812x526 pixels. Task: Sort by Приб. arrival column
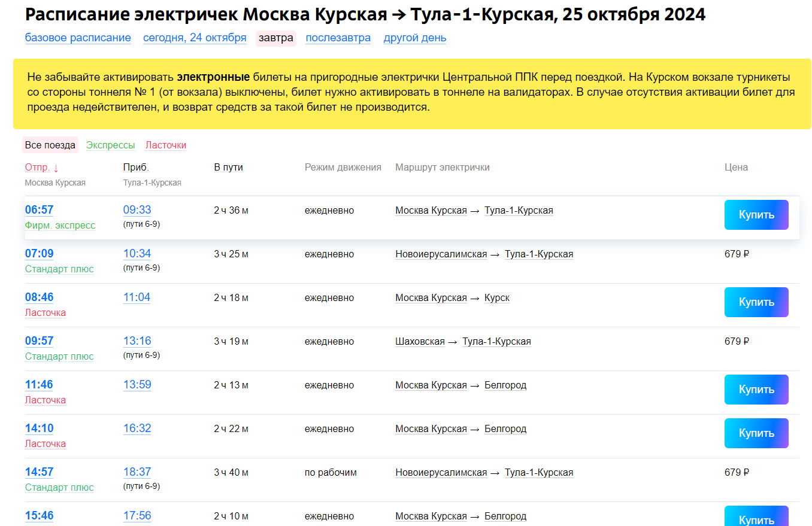136,168
